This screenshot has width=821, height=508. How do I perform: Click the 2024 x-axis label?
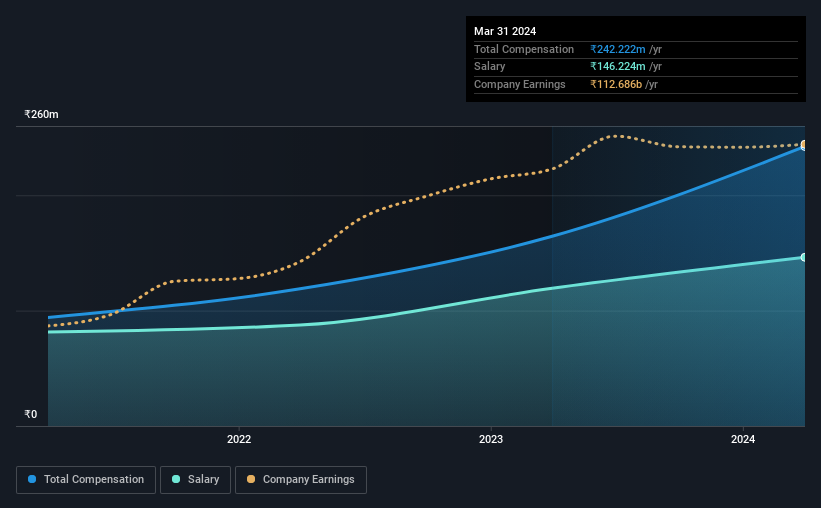click(x=742, y=439)
